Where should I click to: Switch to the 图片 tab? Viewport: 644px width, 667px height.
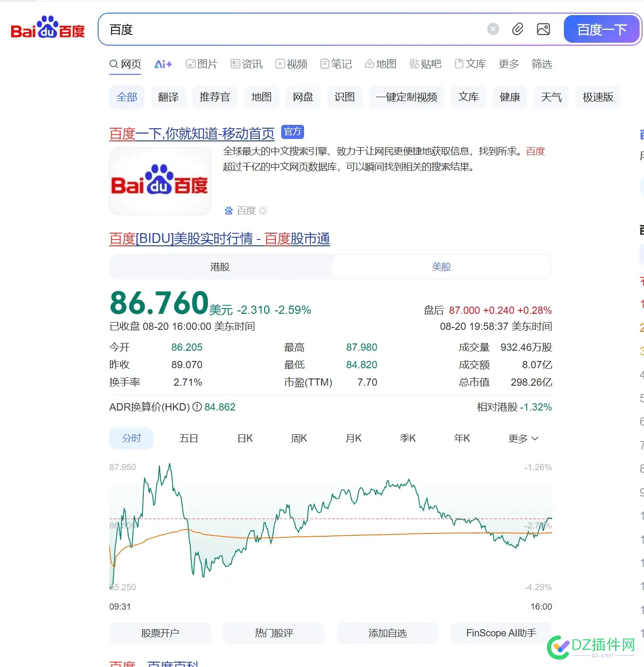[202, 64]
